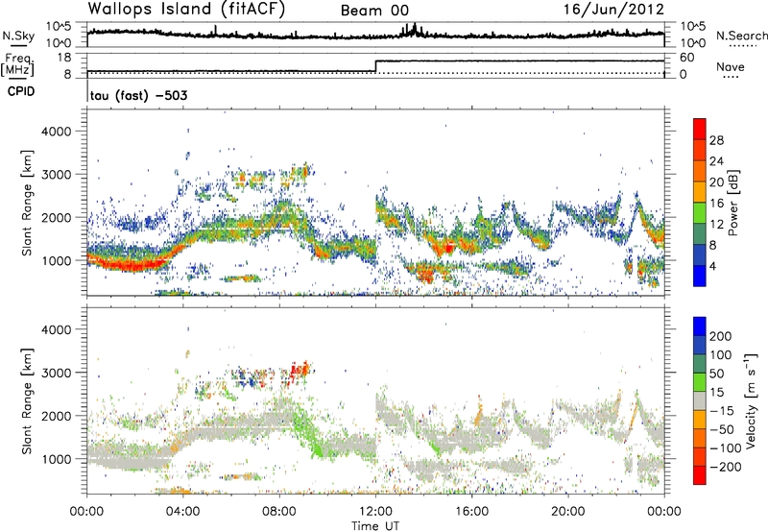The height and width of the screenshot is (532, 768).
Task: Click the '12:00' time axis tick label
Action: [x=375, y=512]
